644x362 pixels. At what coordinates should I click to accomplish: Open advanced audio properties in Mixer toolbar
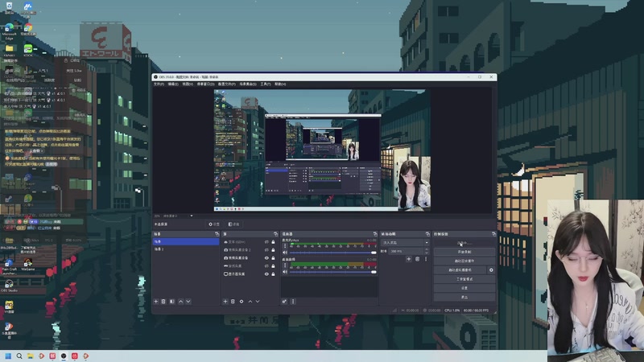pos(284,301)
